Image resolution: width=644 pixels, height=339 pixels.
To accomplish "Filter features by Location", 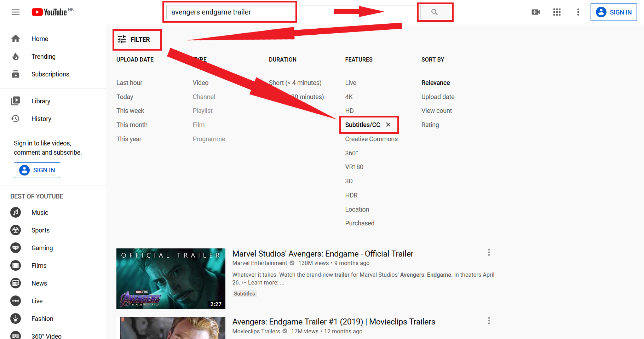I will click(x=357, y=209).
